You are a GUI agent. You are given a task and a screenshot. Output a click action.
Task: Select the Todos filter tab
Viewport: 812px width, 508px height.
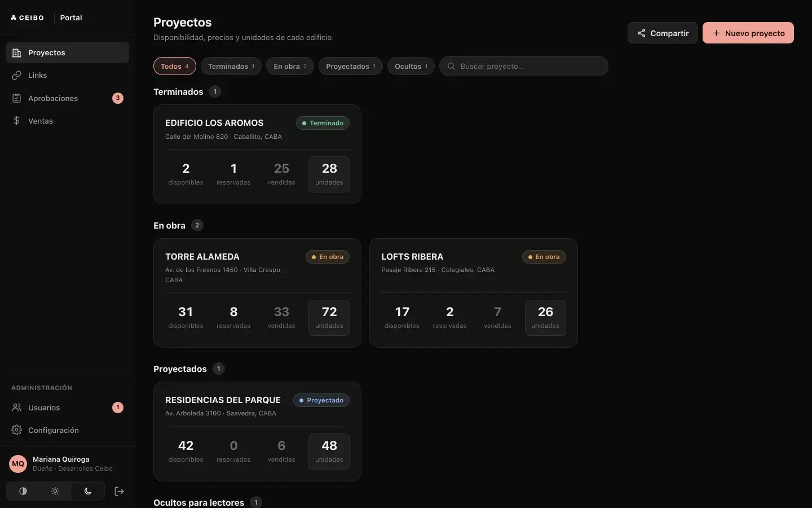point(175,66)
